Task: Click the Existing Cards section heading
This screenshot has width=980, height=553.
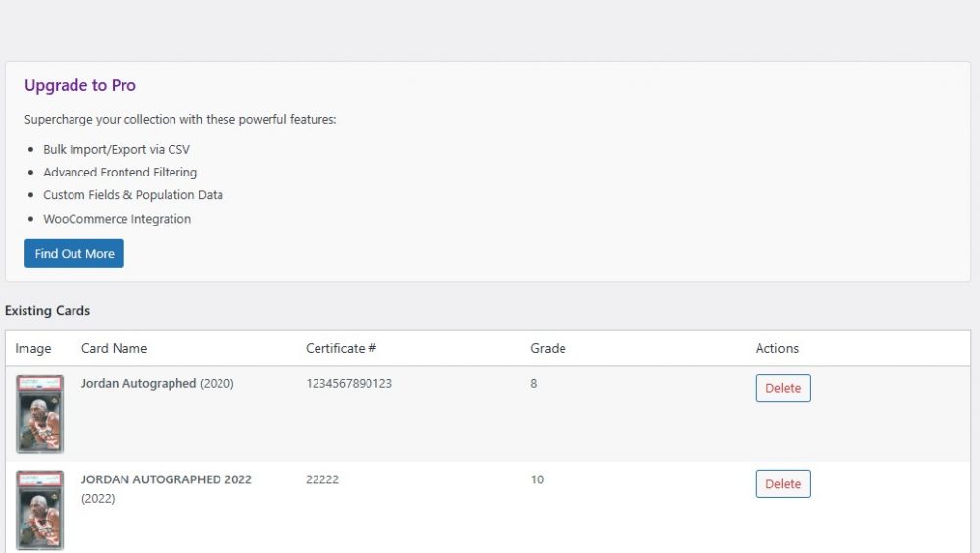Action: tap(47, 311)
